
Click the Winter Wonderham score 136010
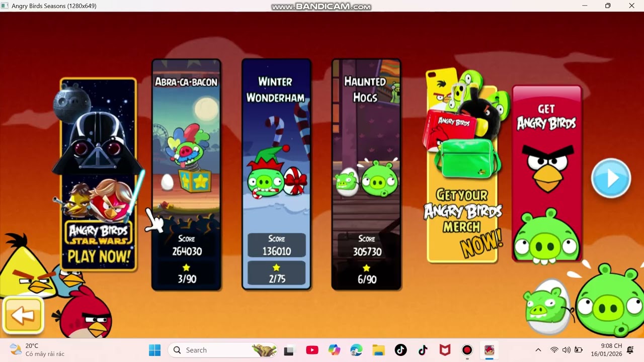pyautogui.click(x=276, y=251)
